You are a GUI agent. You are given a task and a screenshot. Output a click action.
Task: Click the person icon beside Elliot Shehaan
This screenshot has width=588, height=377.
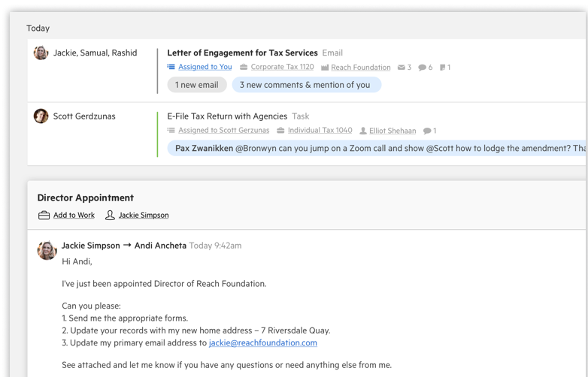pyautogui.click(x=363, y=131)
